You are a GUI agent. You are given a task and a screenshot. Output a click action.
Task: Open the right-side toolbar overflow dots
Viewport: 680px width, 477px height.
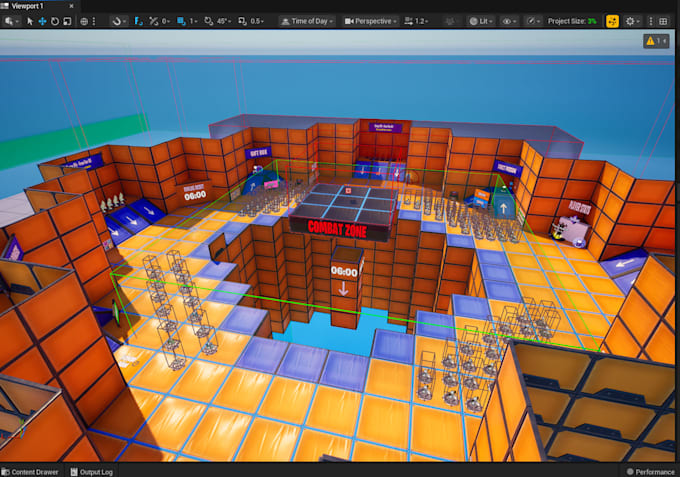651,21
